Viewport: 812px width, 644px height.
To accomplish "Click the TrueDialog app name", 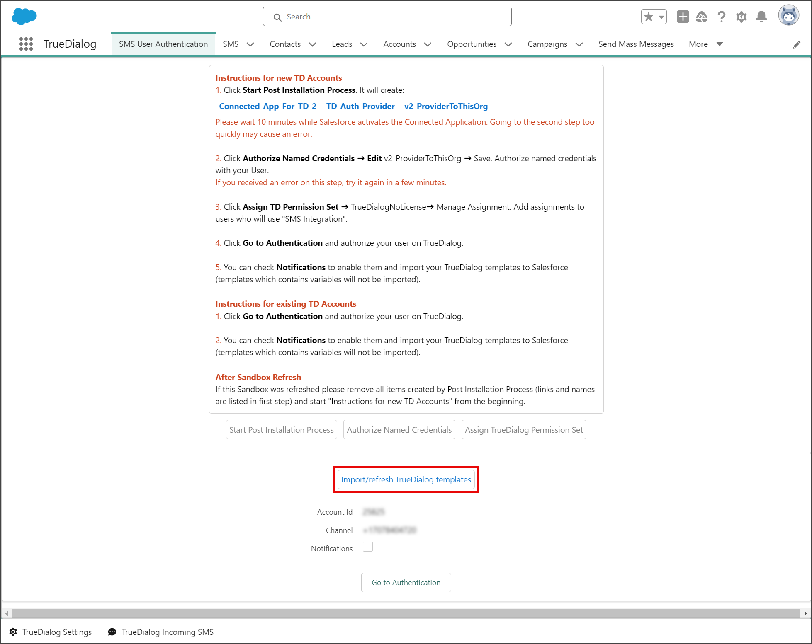I will (x=70, y=44).
